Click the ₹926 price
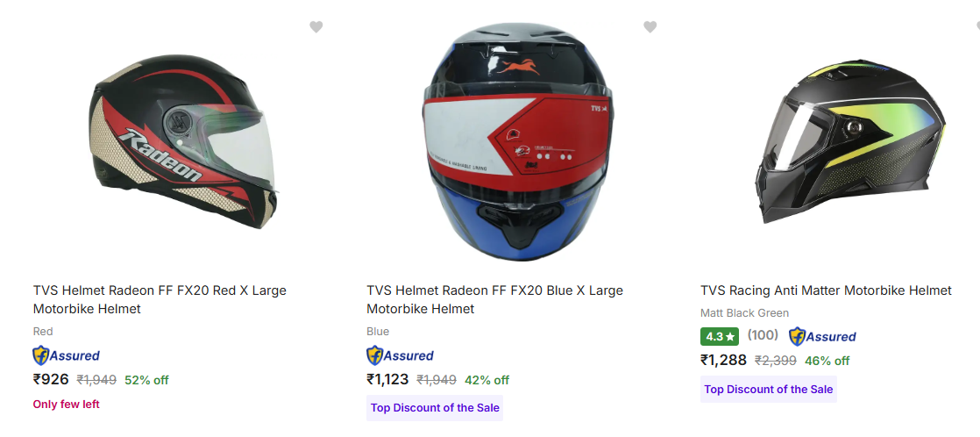This screenshot has height=437, width=980. (51, 380)
